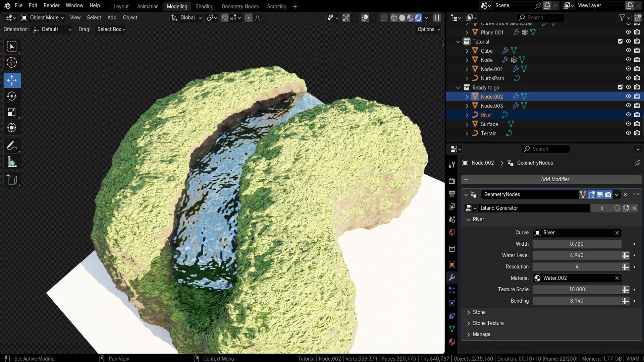Select the Rotate tool
Screen dimensions: 644x362
(x=12, y=96)
